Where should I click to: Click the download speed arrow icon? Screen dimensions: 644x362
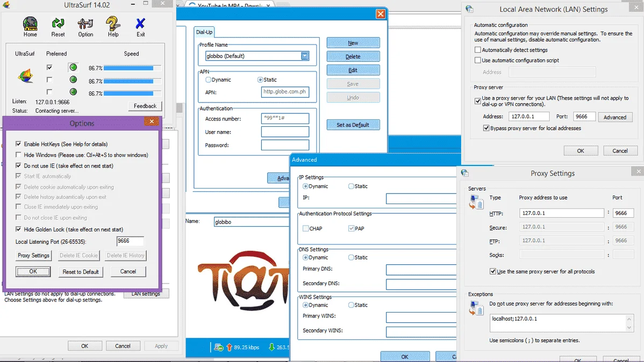tap(271, 347)
